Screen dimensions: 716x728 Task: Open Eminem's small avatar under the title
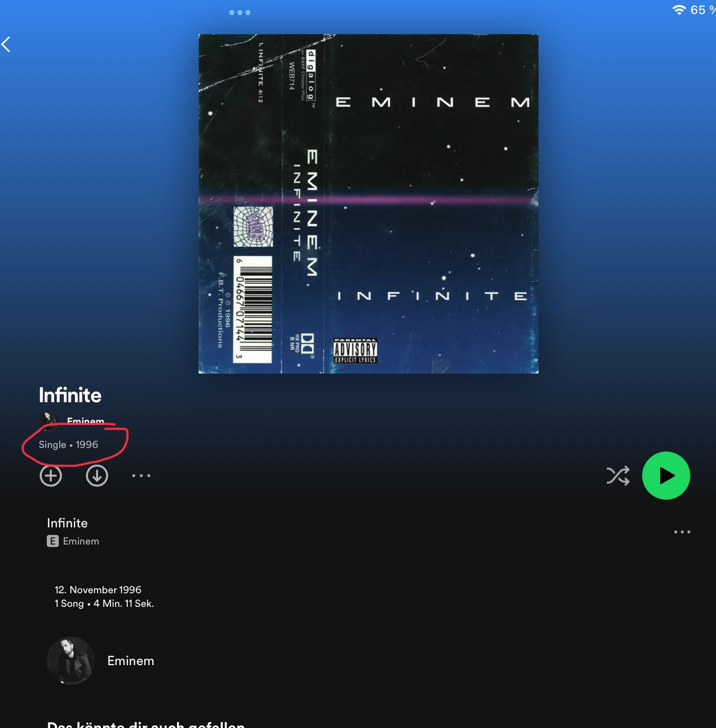49,420
